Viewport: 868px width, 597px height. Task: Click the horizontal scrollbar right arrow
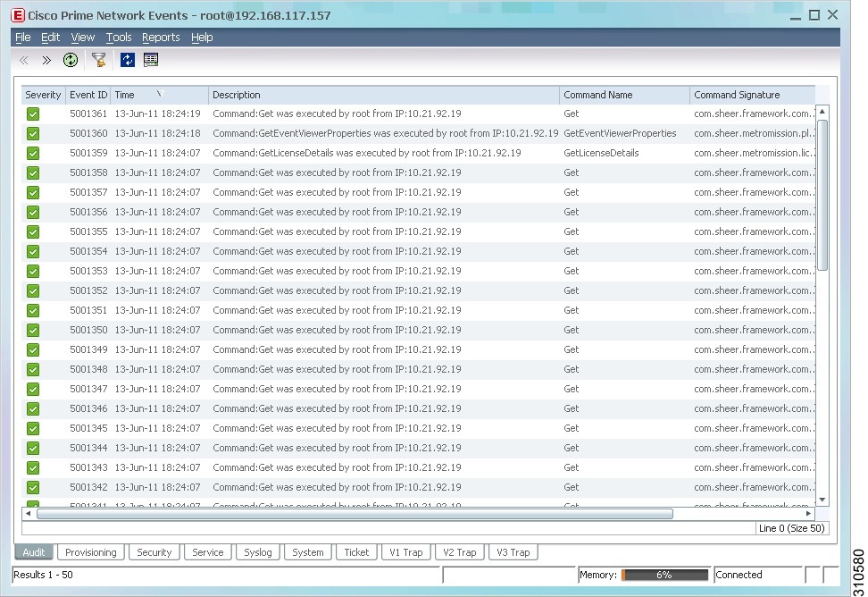click(809, 513)
